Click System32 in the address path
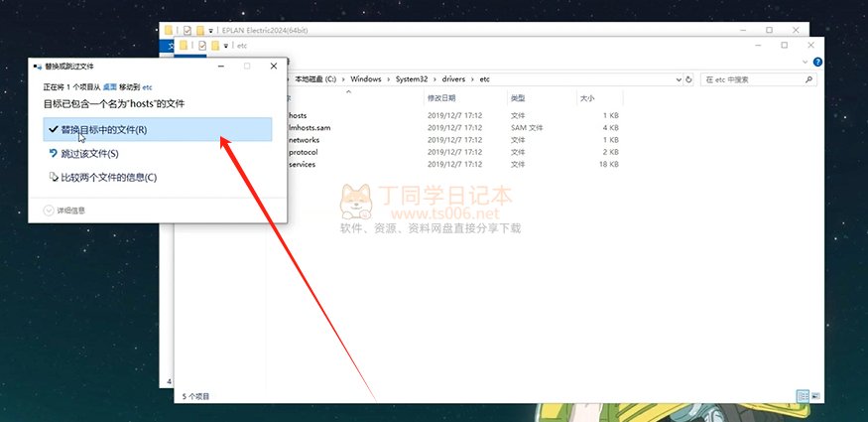 click(x=412, y=79)
